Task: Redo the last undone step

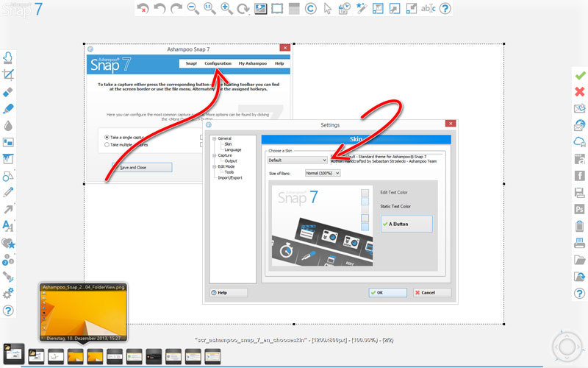Action: point(176,8)
